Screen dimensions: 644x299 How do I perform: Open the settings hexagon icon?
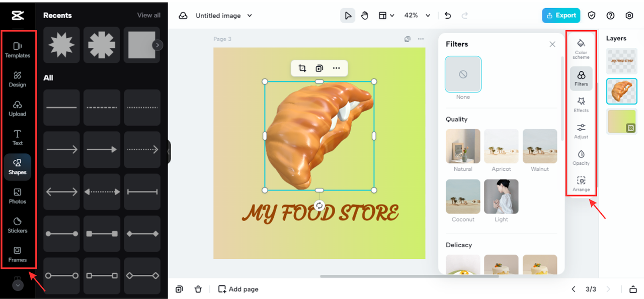click(x=629, y=16)
